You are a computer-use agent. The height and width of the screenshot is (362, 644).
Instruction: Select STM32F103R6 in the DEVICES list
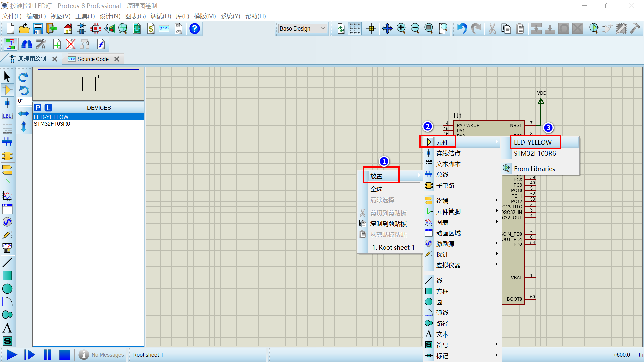click(52, 124)
